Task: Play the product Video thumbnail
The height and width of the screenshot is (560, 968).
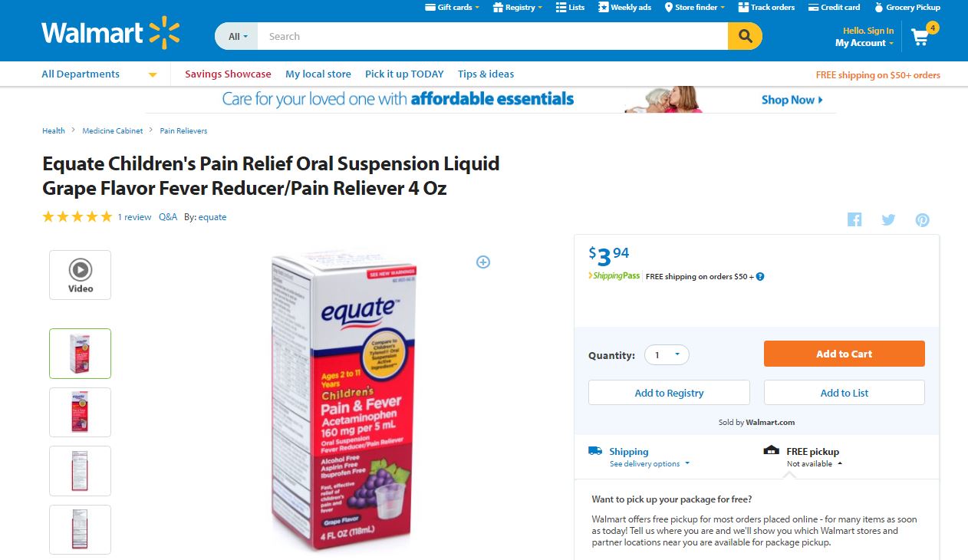Action: (81, 275)
